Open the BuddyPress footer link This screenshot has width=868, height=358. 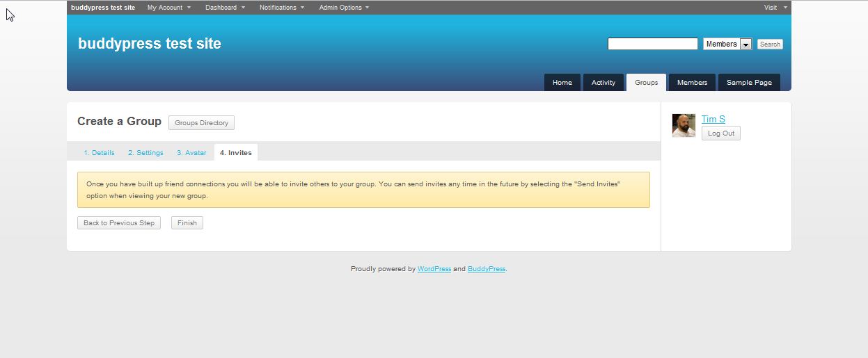pos(487,269)
